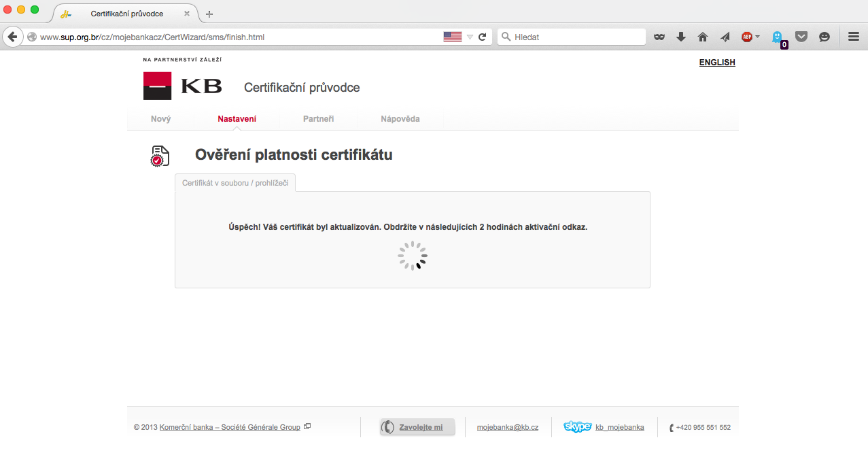Select the Certifikační průvodce browser tab
868x474 pixels.
(126, 14)
